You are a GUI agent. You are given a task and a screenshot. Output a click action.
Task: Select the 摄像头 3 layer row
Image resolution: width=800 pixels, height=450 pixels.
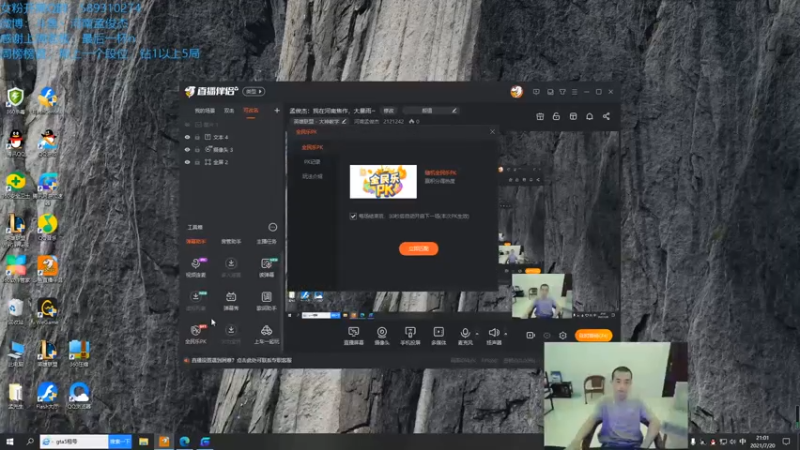pyautogui.click(x=233, y=149)
